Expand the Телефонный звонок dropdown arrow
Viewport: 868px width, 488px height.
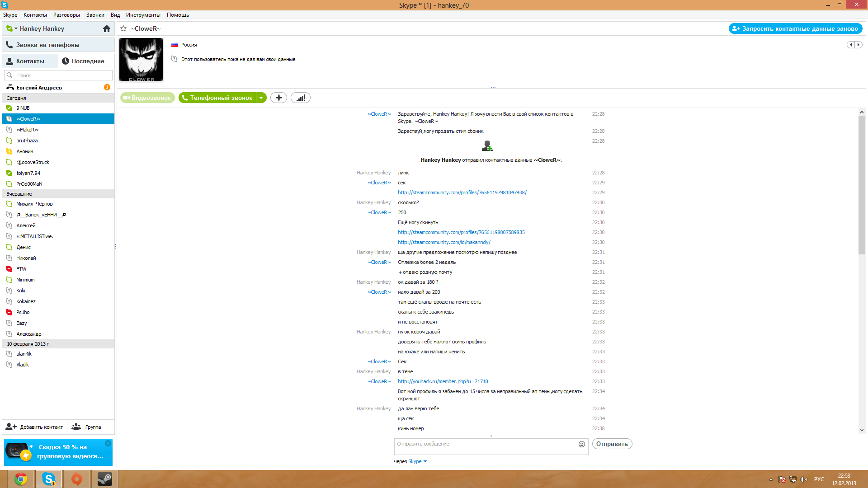[x=261, y=98]
